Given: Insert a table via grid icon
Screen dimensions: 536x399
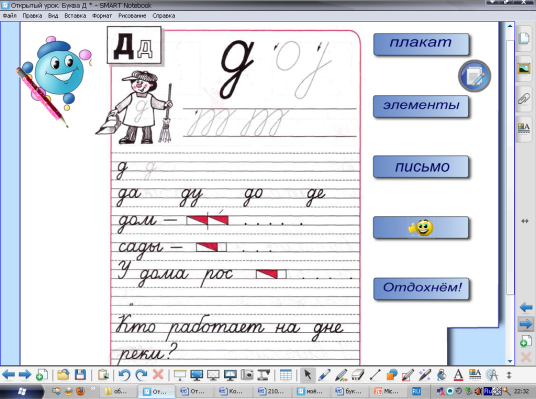Looking at the screenshot, I should click(285, 375).
